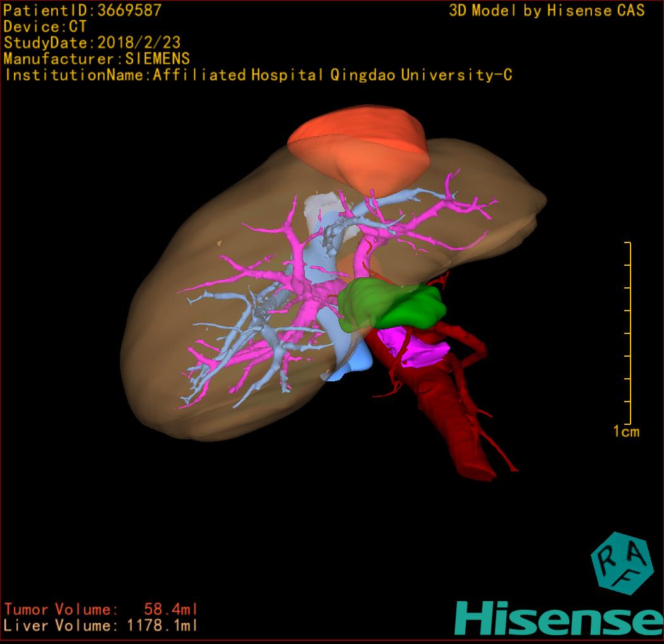Click the Device:CT label

(x=45, y=27)
